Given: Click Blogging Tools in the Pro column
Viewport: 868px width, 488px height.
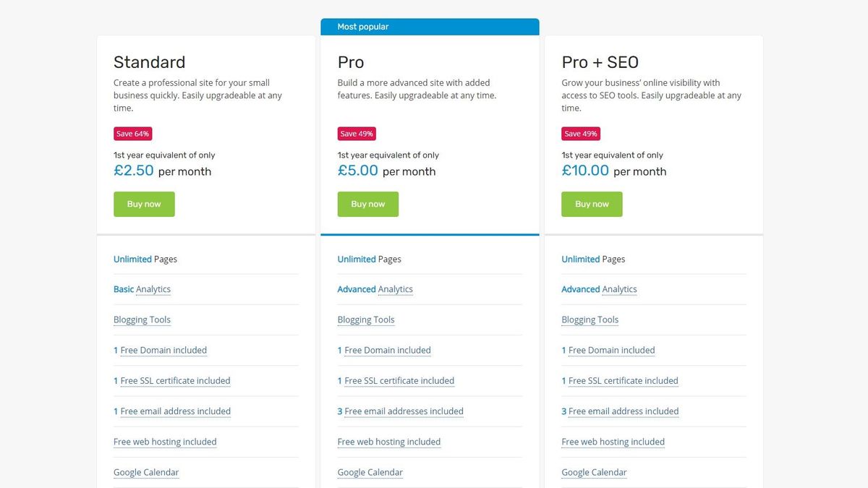Looking at the screenshot, I should click(x=366, y=320).
